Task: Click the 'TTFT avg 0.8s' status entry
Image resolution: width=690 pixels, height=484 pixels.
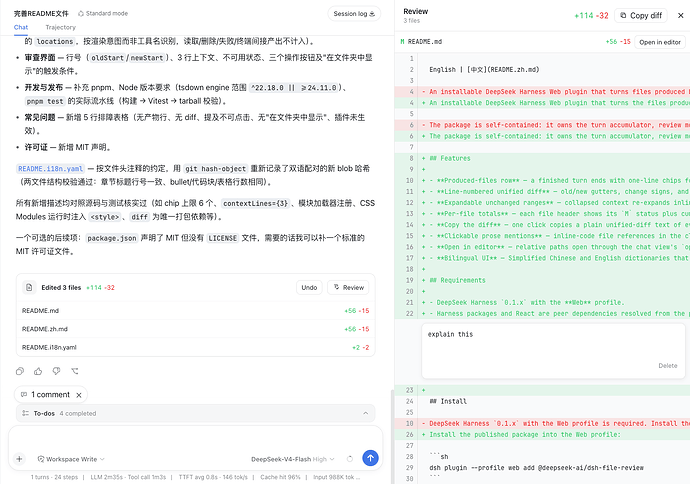Action: (213, 477)
